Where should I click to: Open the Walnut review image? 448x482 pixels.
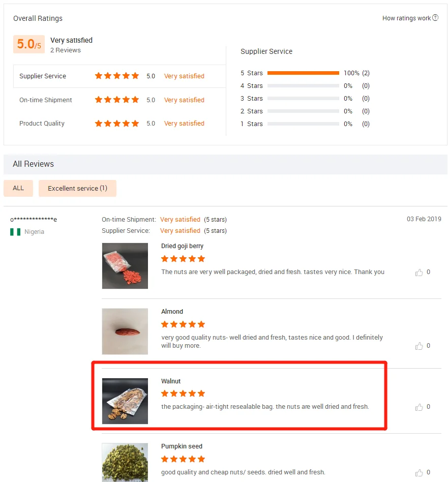click(125, 401)
